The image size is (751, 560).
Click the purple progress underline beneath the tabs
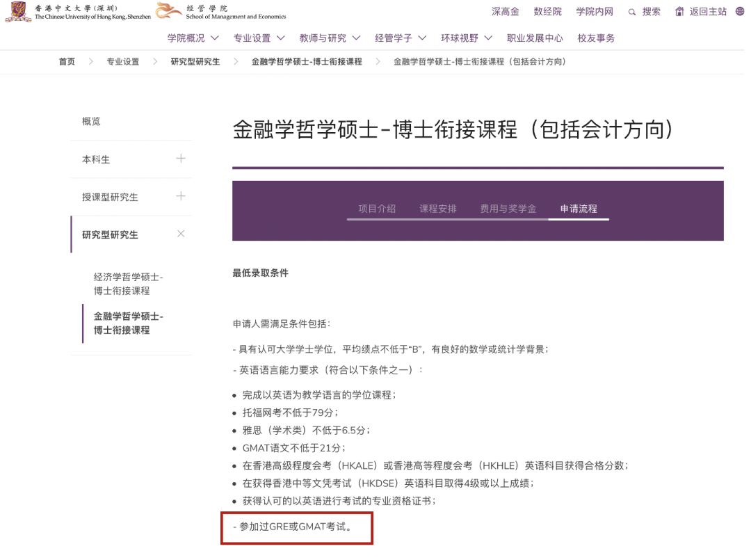point(478,219)
